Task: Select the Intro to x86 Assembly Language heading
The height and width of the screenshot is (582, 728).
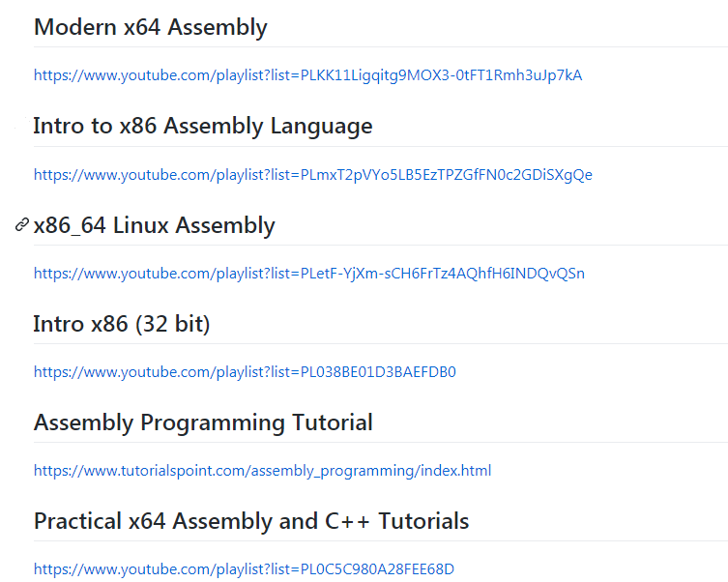Action: [x=202, y=126]
